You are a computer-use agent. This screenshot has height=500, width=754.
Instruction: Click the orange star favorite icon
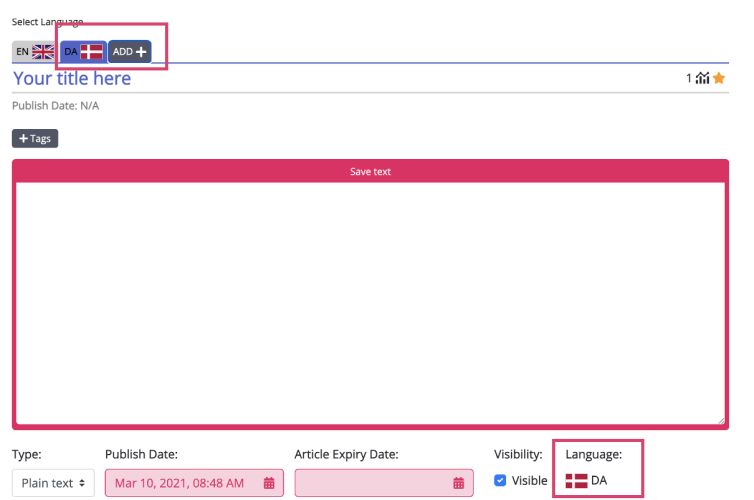point(719,79)
